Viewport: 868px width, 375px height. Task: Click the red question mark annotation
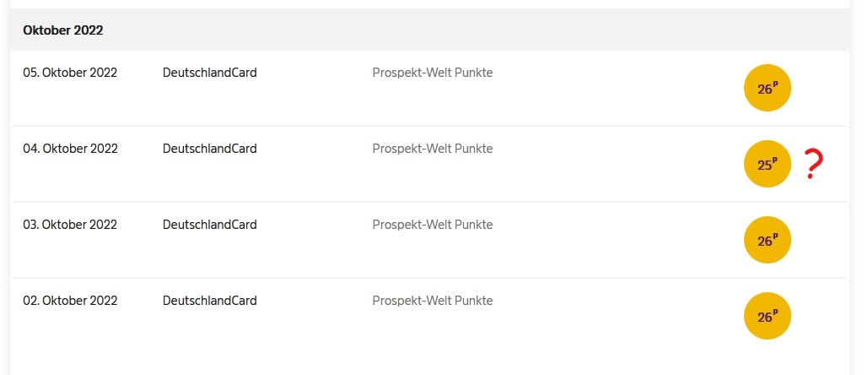pyautogui.click(x=813, y=164)
